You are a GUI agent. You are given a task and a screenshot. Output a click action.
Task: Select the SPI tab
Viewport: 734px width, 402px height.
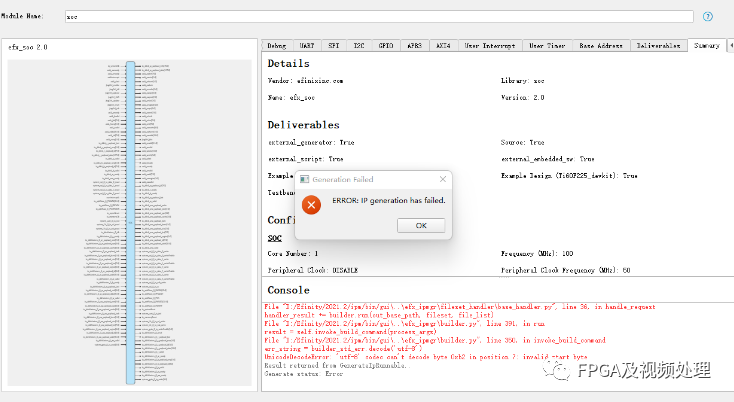pos(333,46)
